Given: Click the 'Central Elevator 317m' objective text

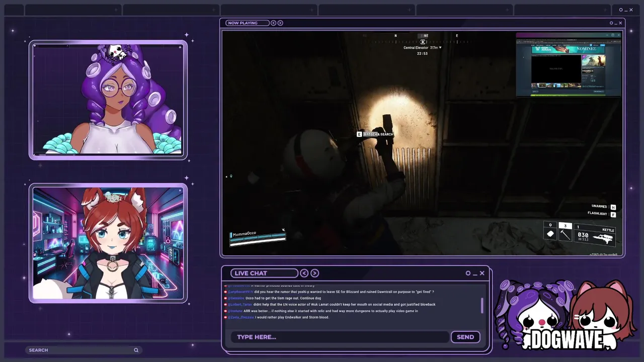Looking at the screenshot, I should [421, 48].
